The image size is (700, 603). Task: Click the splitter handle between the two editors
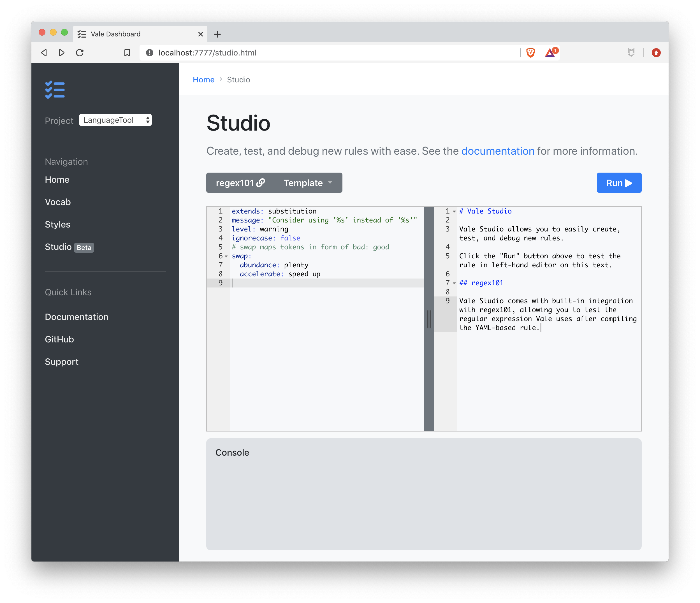point(429,319)
